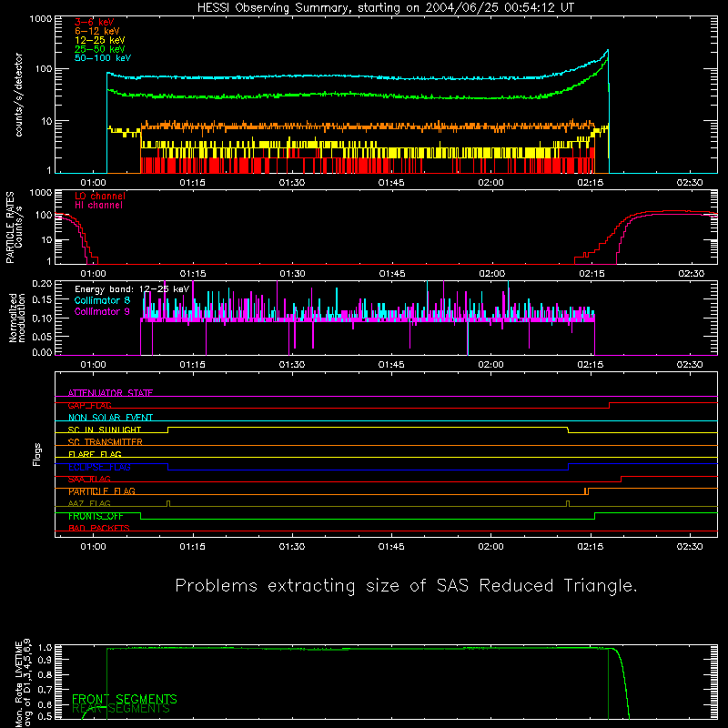
Task: Click the red 3-6 keV legend label
Action: [x=95, y=22]
